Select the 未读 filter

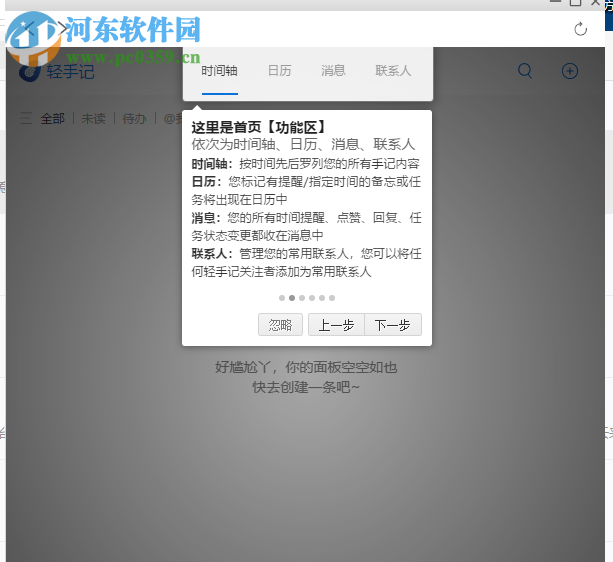(x=93, y=118)
